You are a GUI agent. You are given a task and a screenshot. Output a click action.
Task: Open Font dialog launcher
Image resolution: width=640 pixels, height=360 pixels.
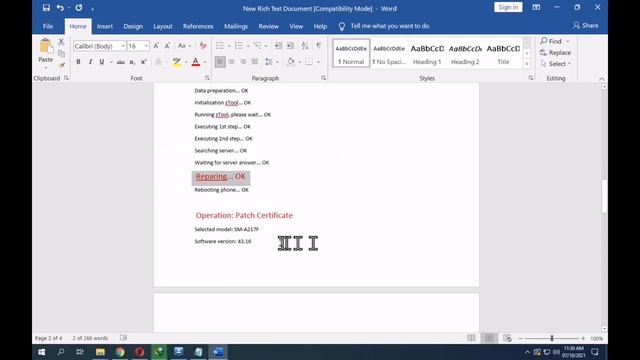(x=207, y=78)
